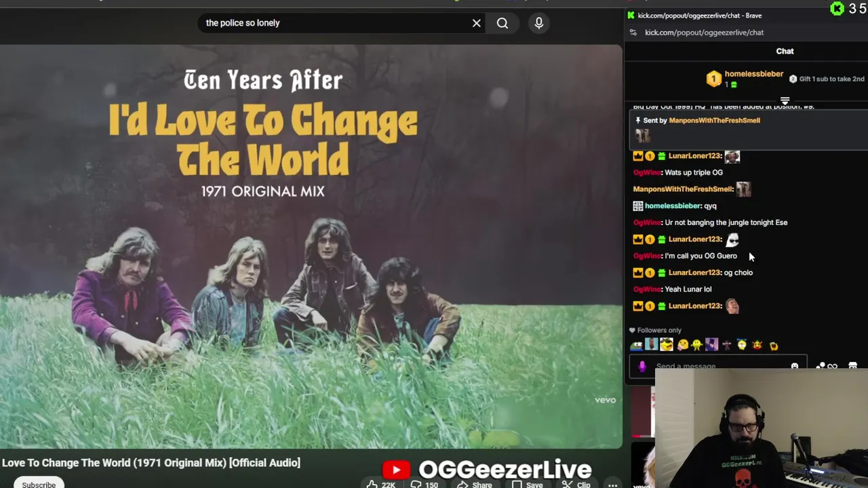Click the emote image inside pinned message
Viewport: 868px width, 488px height.
pos(642,136)
